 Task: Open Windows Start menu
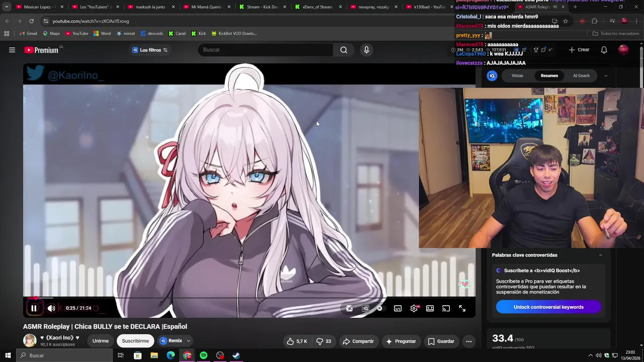(x=8, y=355)
